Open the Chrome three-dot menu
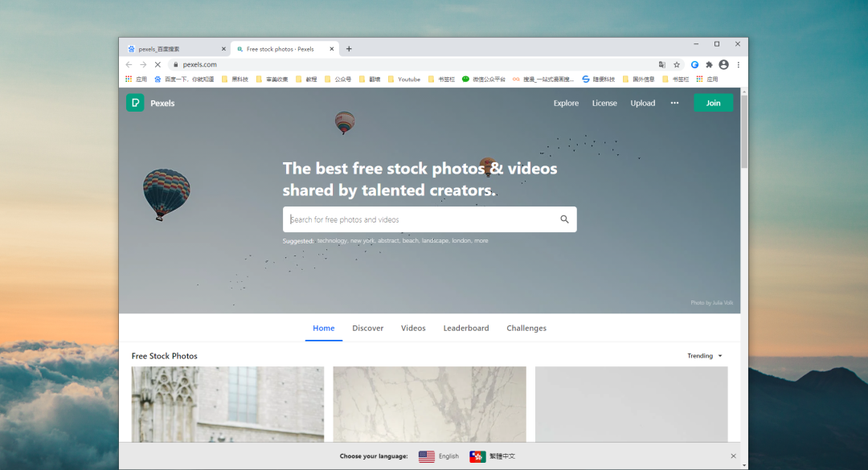The height and width of the screenshot is (470, 868). 739,65
